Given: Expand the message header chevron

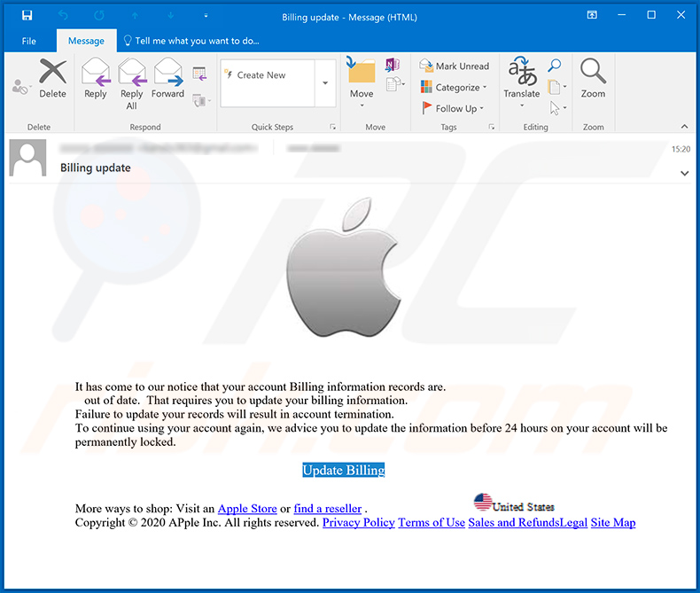Looking at the screenshot, I should [x=684, y=173].
